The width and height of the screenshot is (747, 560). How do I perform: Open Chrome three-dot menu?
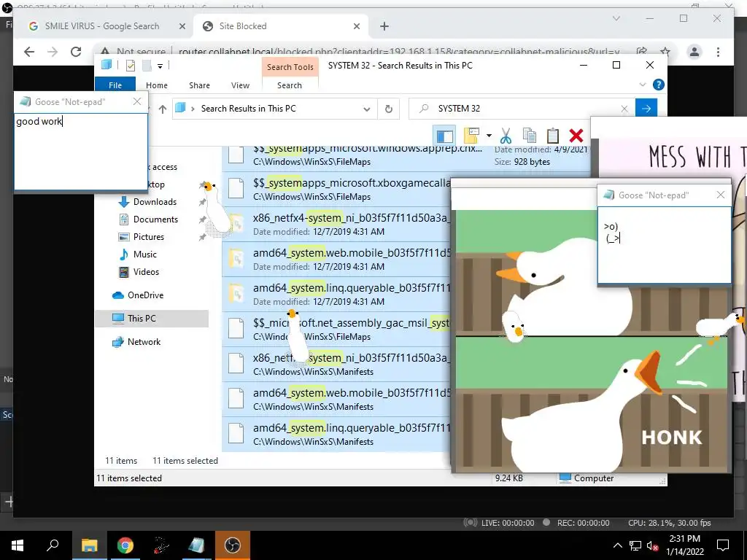(x=718, y=52)
